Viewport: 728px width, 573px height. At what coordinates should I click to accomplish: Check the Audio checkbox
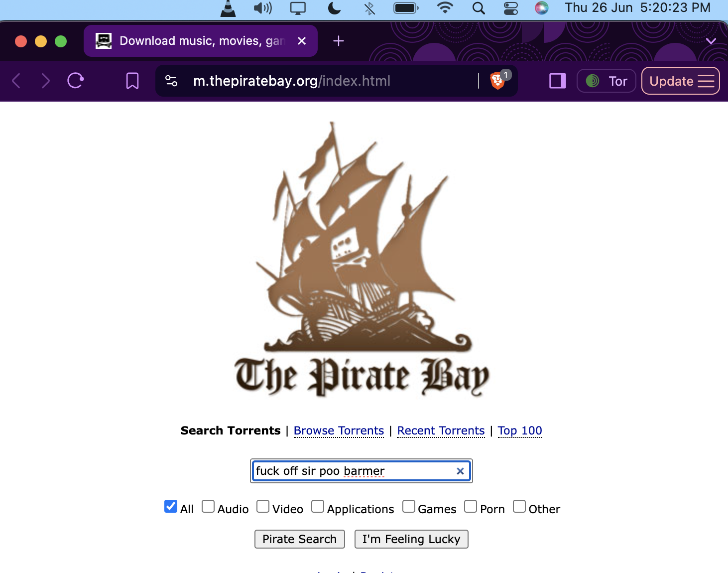(x=208, y=506)
